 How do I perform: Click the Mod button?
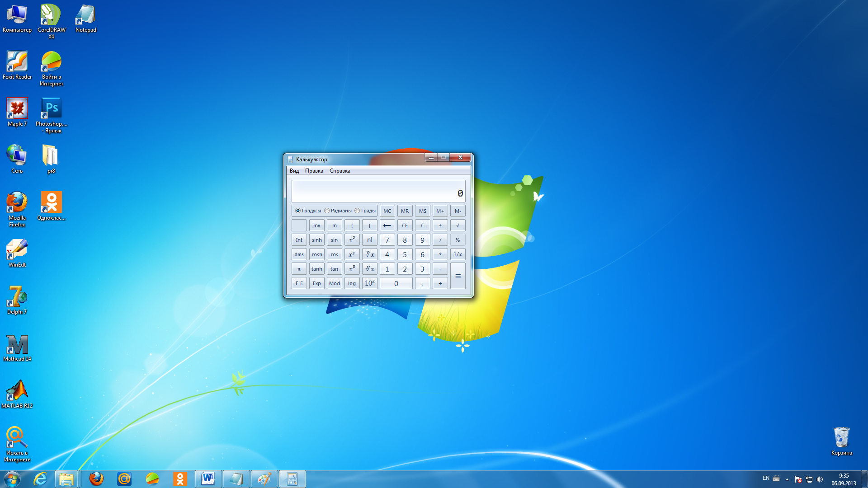(334, 283)
